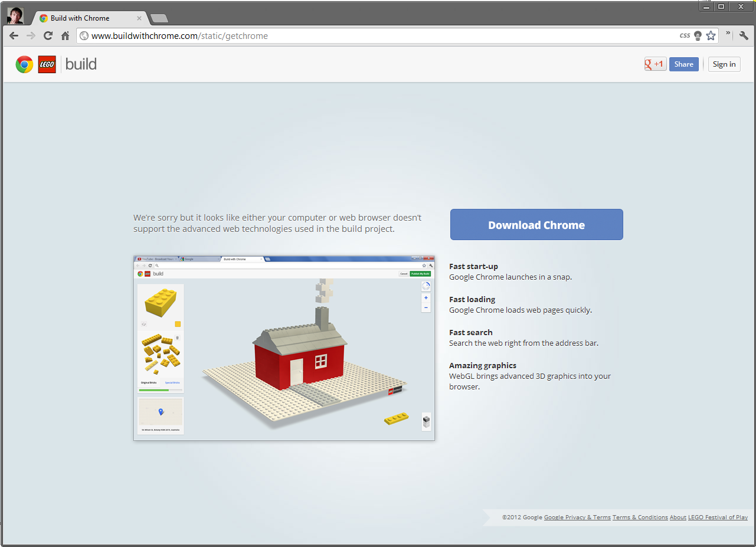
Task: Click 'Search the web right from the address bar.'
Action: [x=523, y=343]
